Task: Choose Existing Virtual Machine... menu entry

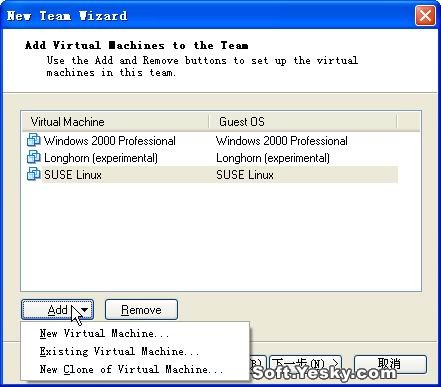Action: coord(119,351)
